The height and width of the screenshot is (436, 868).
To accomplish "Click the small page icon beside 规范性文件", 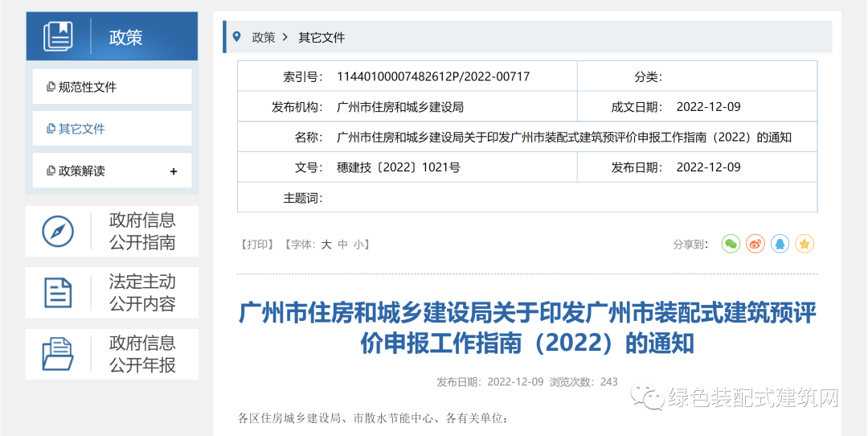I will pos(51,87).
